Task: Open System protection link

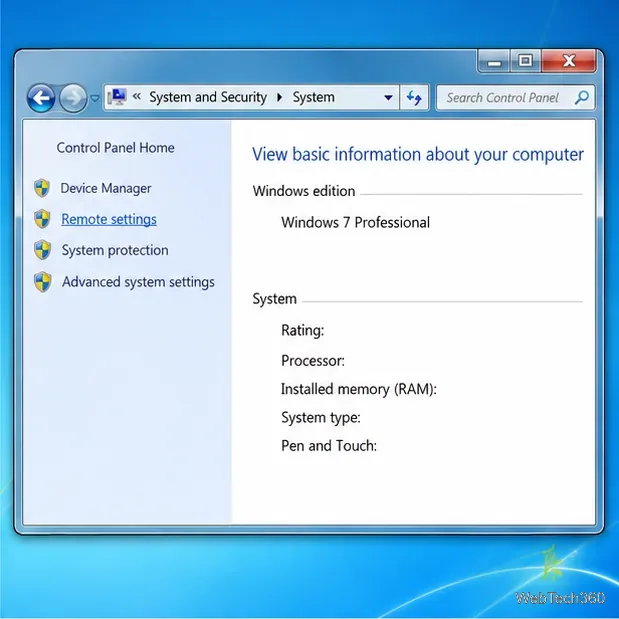Action: pos(115,250)
